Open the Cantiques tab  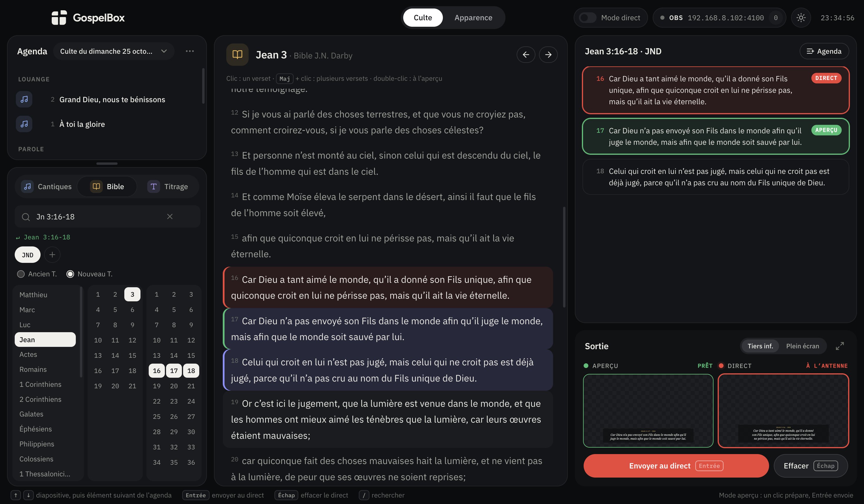[46, 187]
